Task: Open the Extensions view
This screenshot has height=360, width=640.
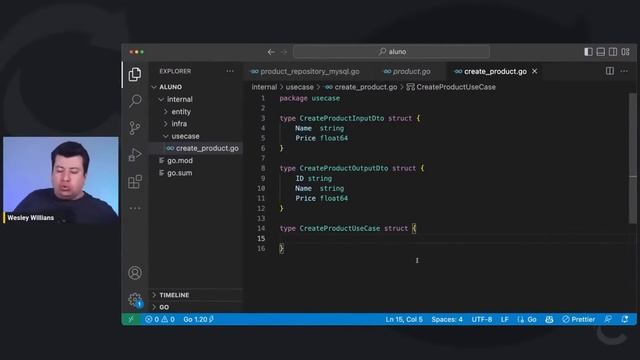Action: tap(135, 182)
